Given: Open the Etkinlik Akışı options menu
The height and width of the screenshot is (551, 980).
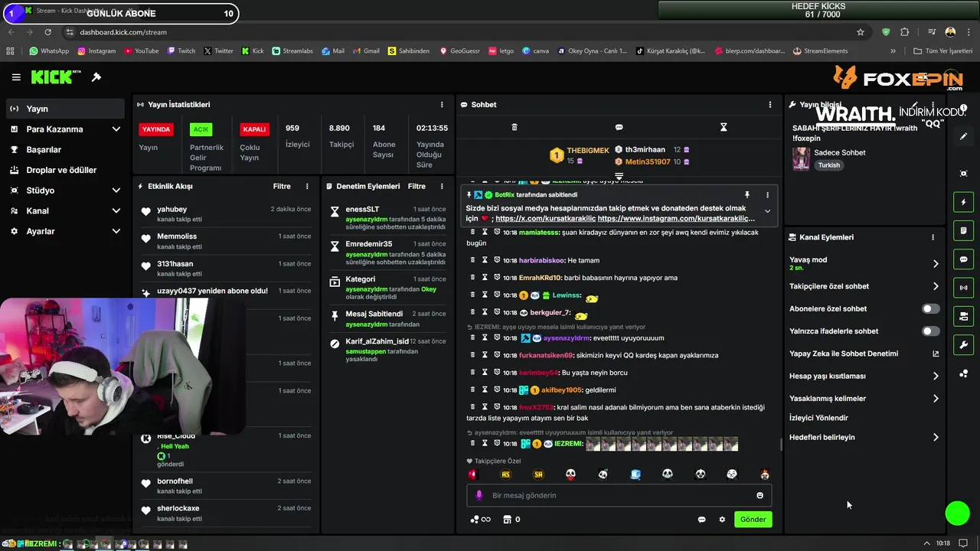Looking at the screenshot, I should coord(307,187).
